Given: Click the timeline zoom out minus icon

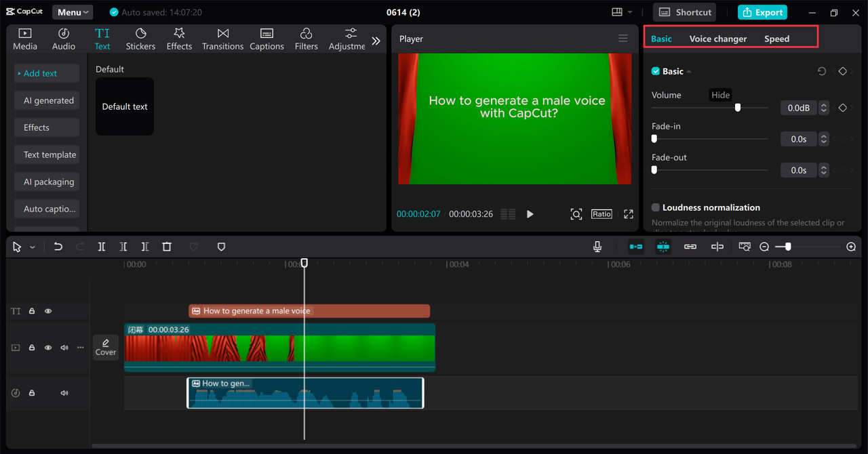Looking at the screenshot, I should 764,247.
